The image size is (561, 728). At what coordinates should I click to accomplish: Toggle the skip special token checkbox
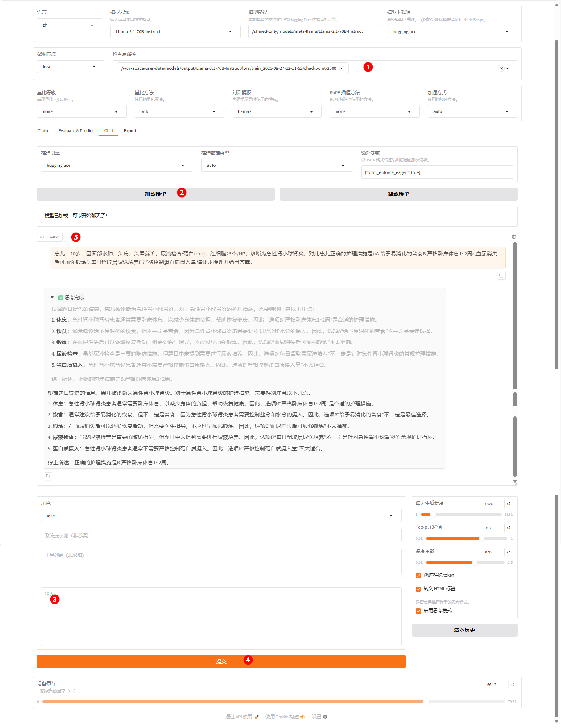pos(419,576)
